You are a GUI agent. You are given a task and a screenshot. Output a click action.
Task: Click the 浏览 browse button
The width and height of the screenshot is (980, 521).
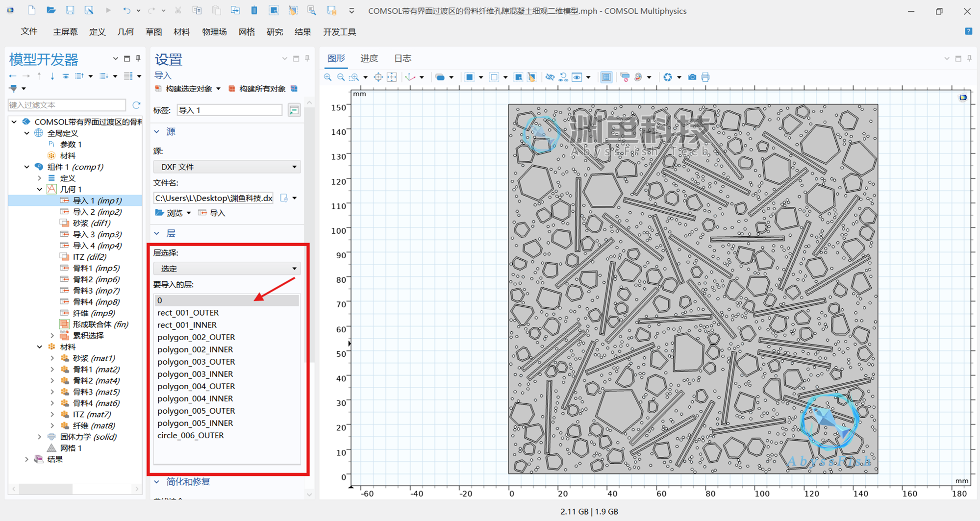(x=169, y=213)
